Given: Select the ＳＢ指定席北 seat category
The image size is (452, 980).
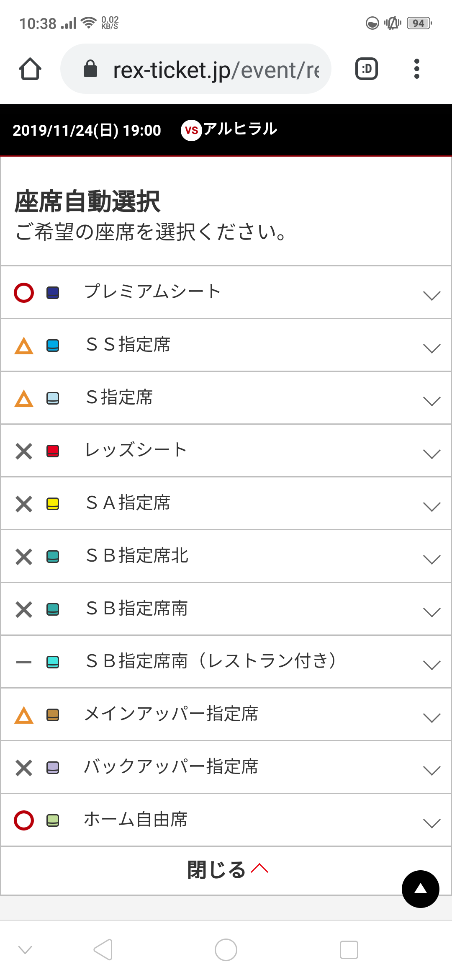Looking at the screenshot, I should 137,556.
